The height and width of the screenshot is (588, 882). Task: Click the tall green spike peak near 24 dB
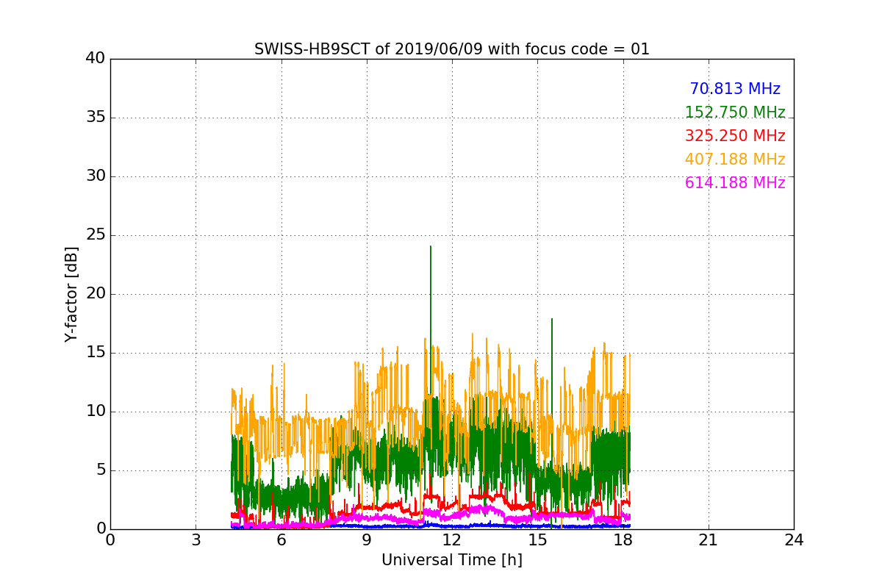(431, 247)
